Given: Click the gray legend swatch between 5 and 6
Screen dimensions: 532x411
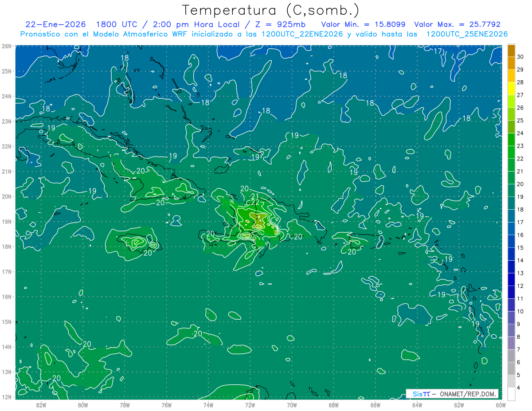Looking at the screenshot, I should tap(511, 368).
